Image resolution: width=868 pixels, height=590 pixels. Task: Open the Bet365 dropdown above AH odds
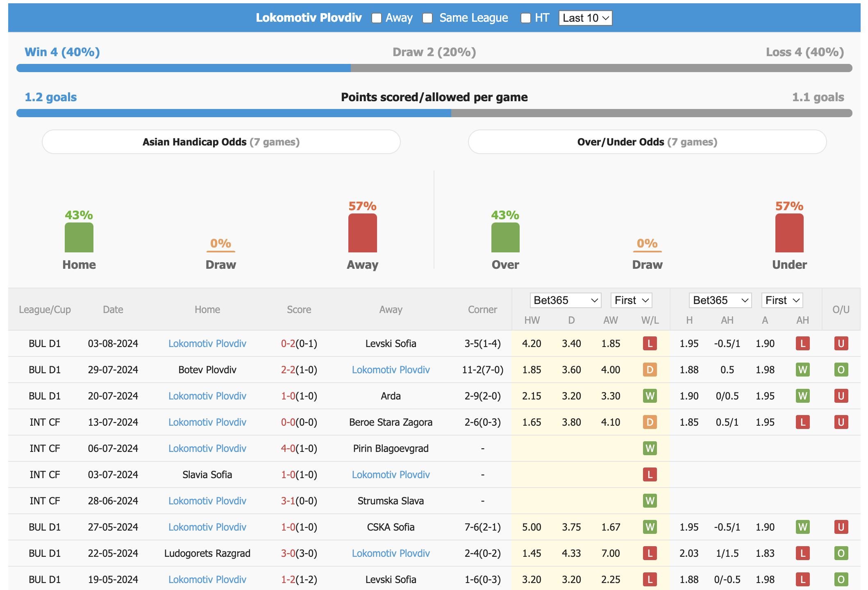click(x=720, y=300)
